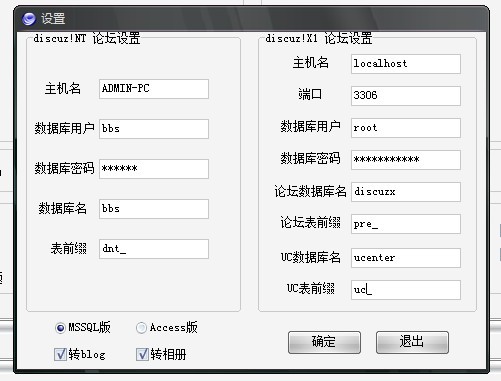Click the discuz!X1 论坛设置 group label
501x381 pixels.
[319, 39]
